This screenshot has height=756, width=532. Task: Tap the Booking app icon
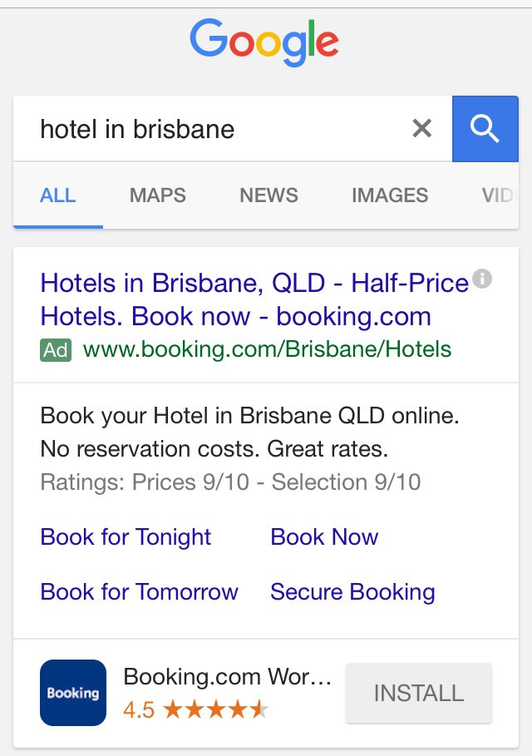pyautogui.click(x=73, y=693)
